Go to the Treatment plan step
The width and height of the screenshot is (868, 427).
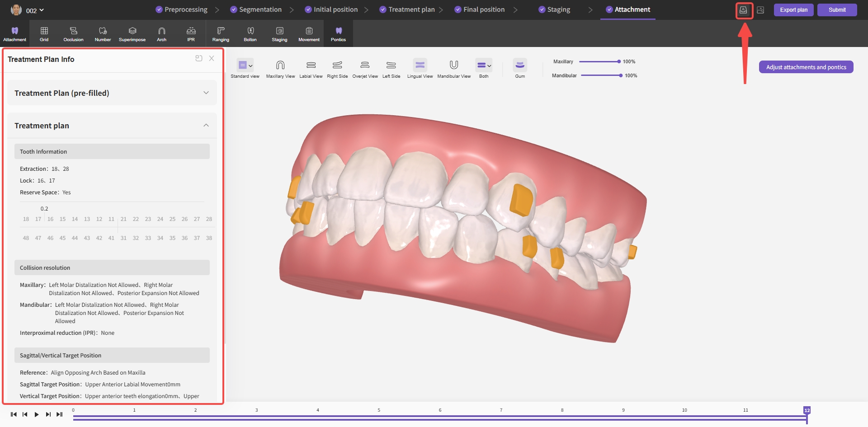(x=407, y=9)
